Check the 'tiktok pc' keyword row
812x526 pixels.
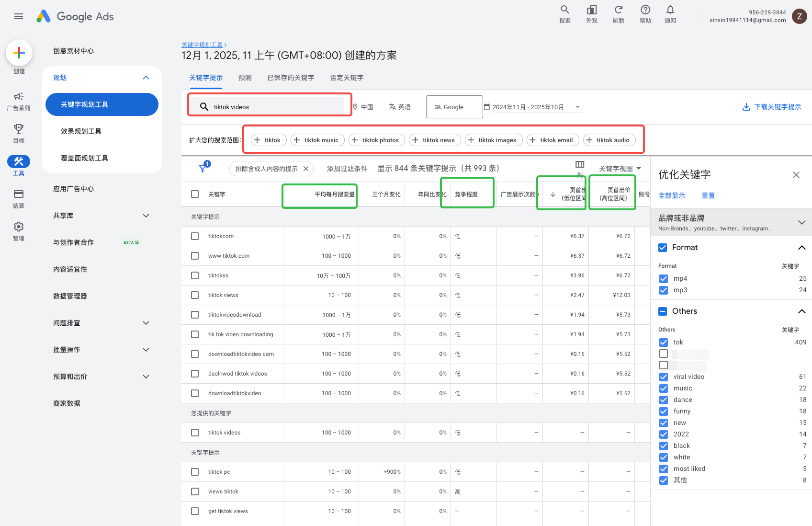tap(195, 472)
